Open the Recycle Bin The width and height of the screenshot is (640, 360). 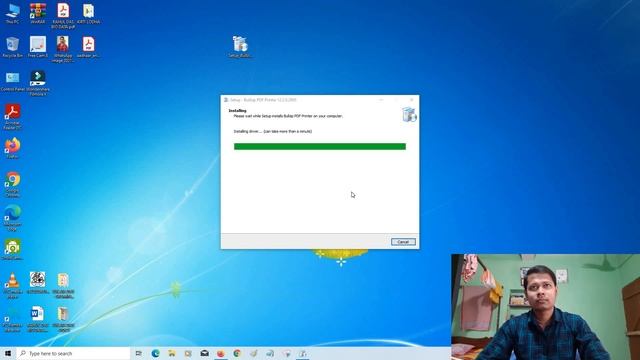point(13,47)
